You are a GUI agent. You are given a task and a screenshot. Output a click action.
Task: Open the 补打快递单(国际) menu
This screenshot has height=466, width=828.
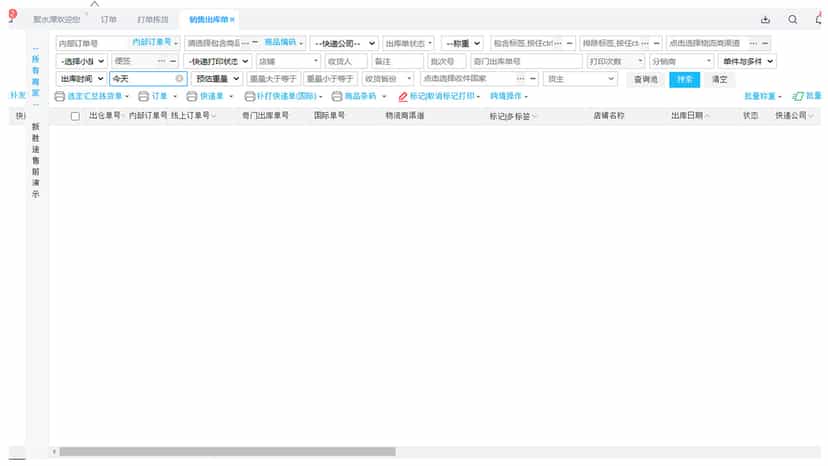[x=289, y=96]
